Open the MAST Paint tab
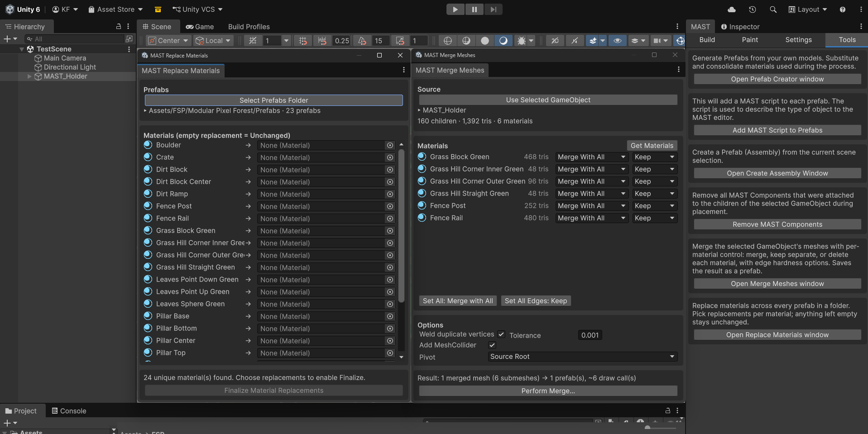The width and height of the screenshot is (868, 434). coord(750,40)
